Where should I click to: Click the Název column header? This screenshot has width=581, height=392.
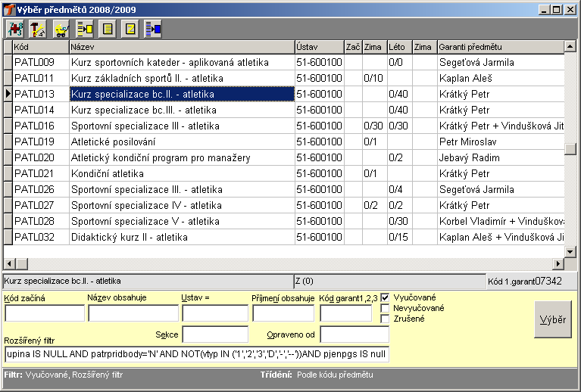pos(180,47)
